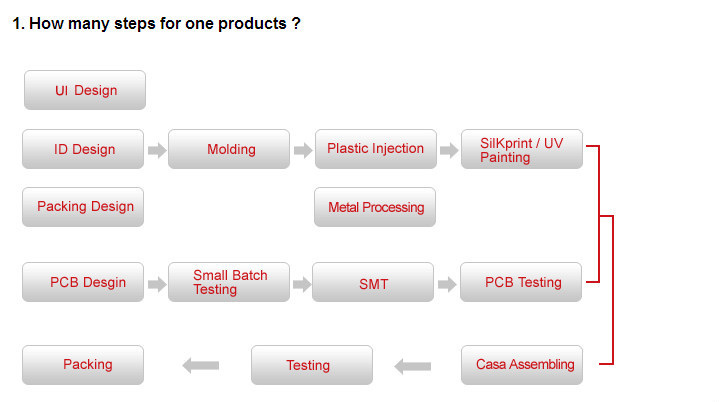Screen dimensions: 719x402
Task: Click the Molding step box
Action: (x=230, y=149)
